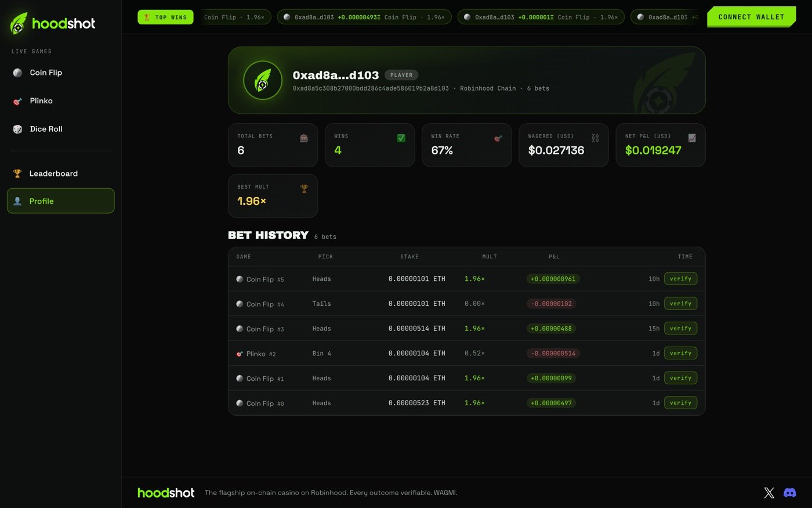Verify the Coin Flip #4 Tails bet
This screenshot has width=812, height=508.
pos(680,304)
